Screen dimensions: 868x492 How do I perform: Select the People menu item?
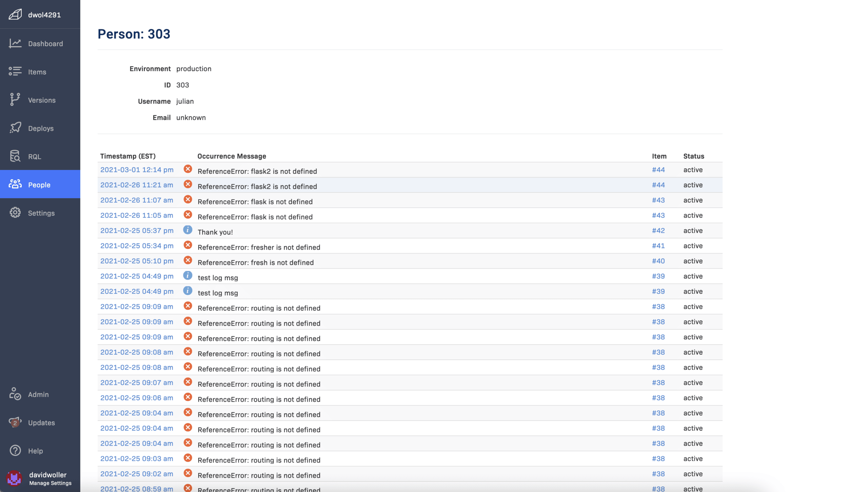[x=39, y=185]
